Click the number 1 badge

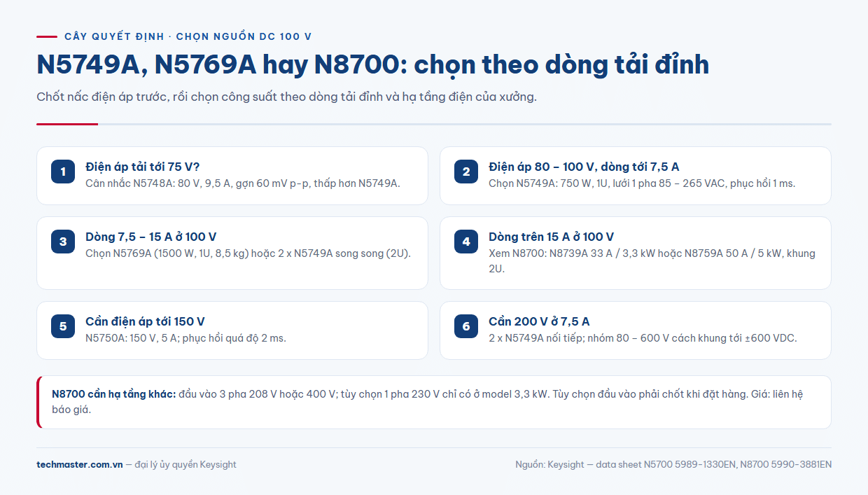[x=63, y=172]
